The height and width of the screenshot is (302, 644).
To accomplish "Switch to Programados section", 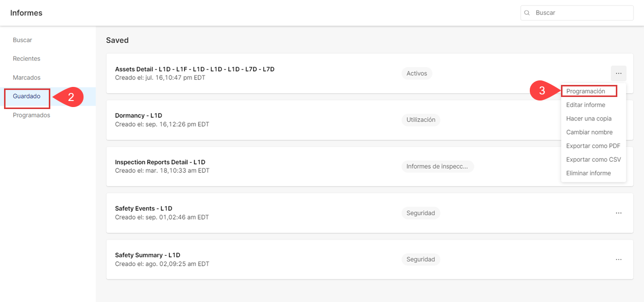I will click(x=31, y=115).
